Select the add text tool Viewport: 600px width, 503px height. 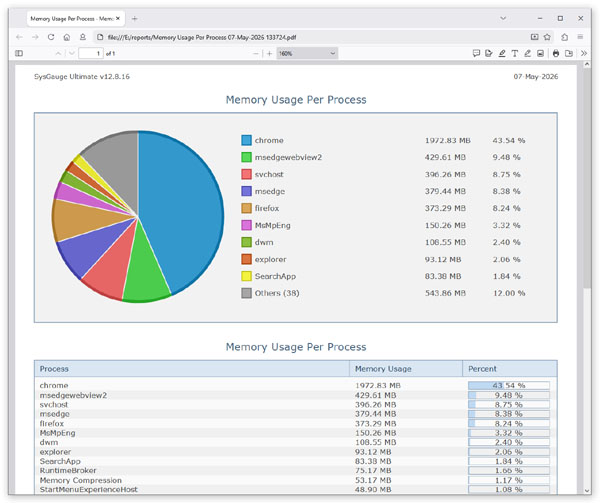(x=515, y=53)
